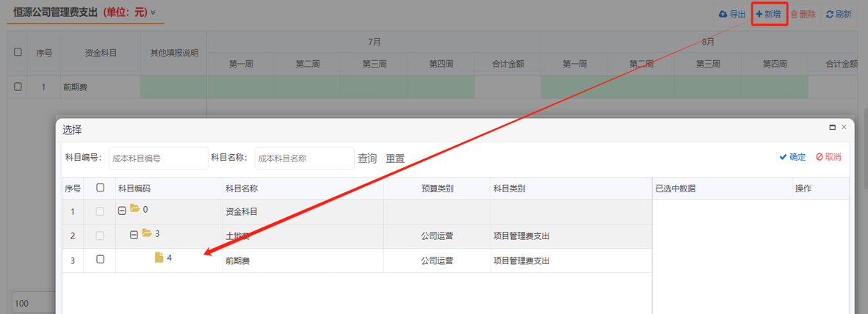The height and width of the screenshot is (314, 868).
Task: Click the 导出 export button
Action: [732, 15]
